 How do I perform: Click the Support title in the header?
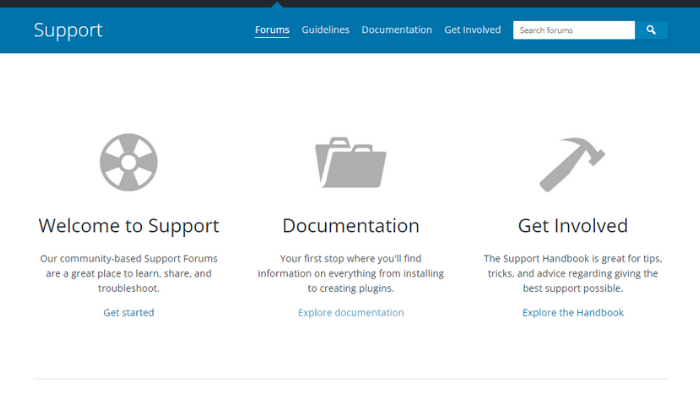coord(68,30)
